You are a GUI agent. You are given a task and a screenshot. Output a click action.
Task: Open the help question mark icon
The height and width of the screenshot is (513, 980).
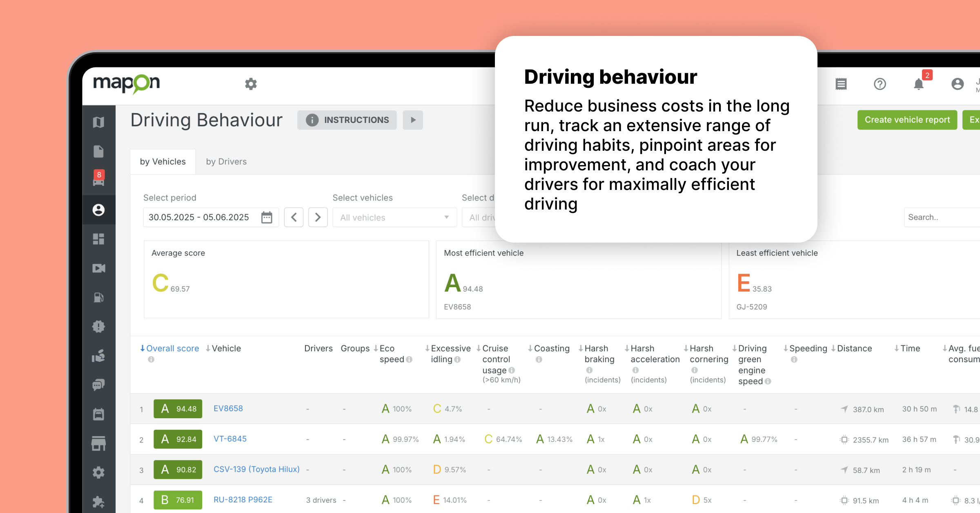880,84
